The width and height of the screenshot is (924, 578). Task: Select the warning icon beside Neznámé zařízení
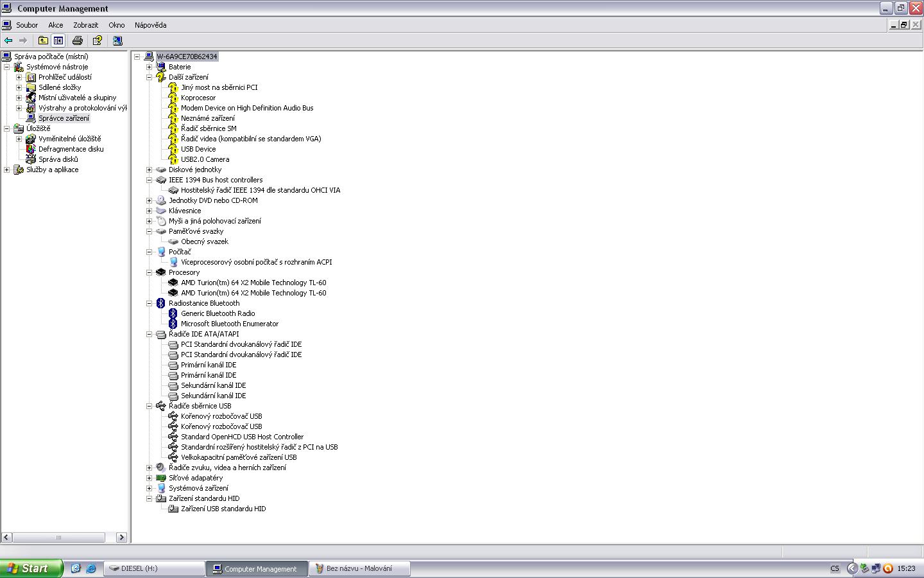(x=173, y=118)
